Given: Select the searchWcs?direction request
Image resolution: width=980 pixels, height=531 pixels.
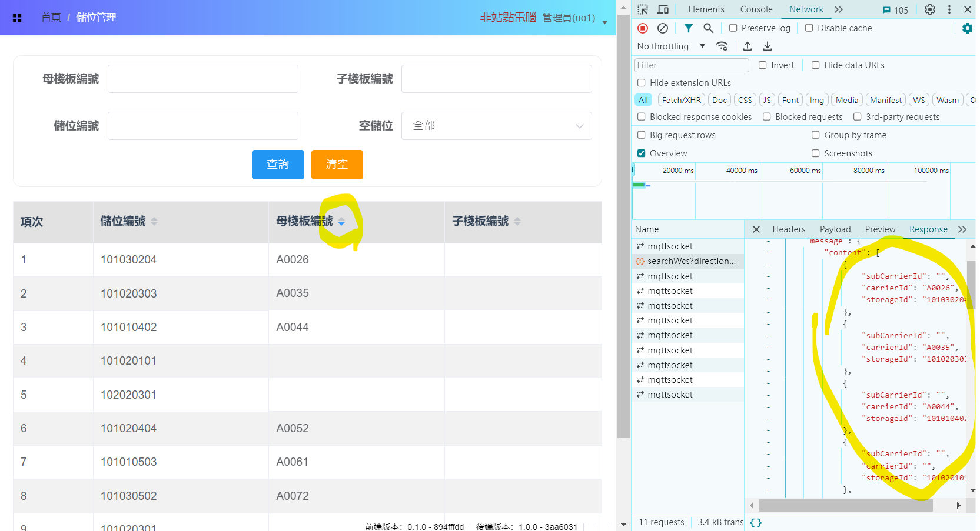Looking at the screenshot, I should (x=687, y=261).
